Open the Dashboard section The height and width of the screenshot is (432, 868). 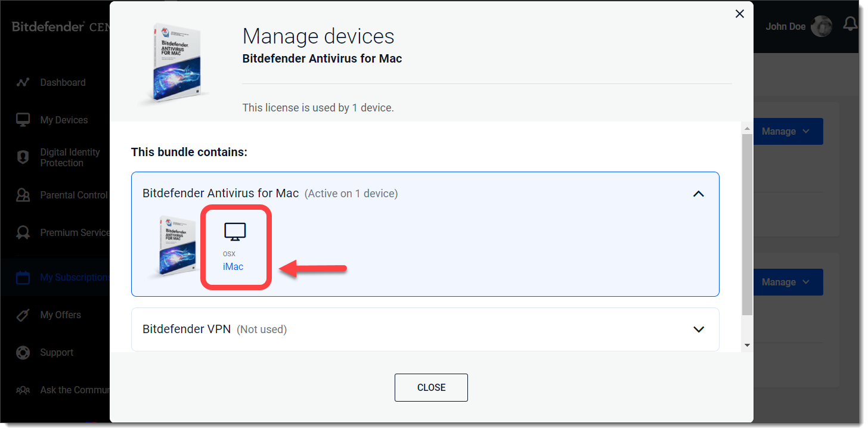63,82
